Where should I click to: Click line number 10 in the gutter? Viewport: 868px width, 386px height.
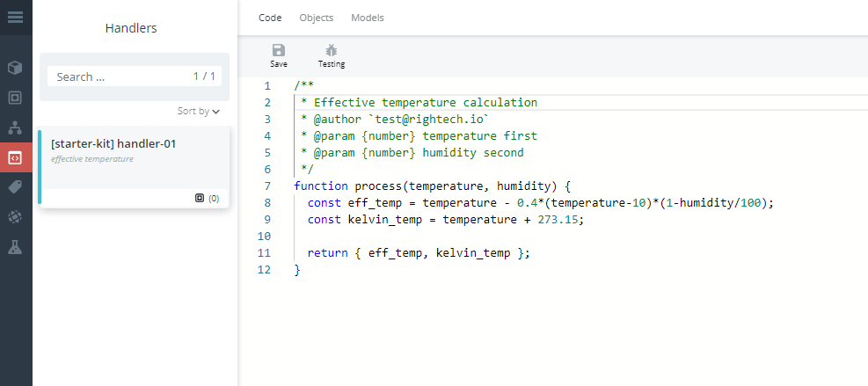coord(265,237)
